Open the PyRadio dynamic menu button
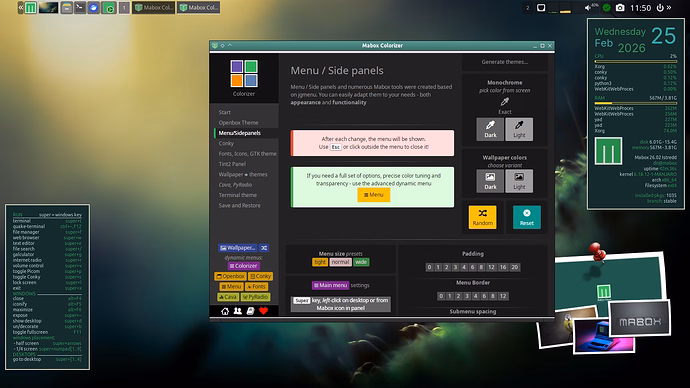This screenshot has height=388, width=690. [255, 297]
